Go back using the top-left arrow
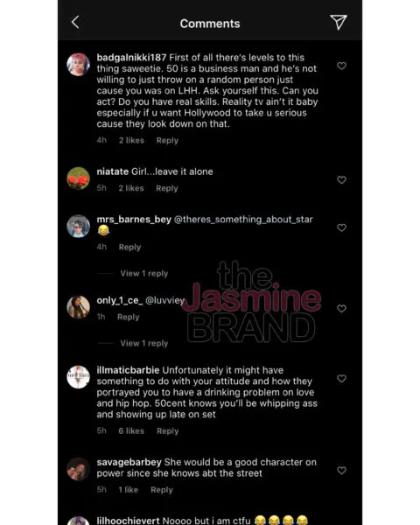 (75, 22)
